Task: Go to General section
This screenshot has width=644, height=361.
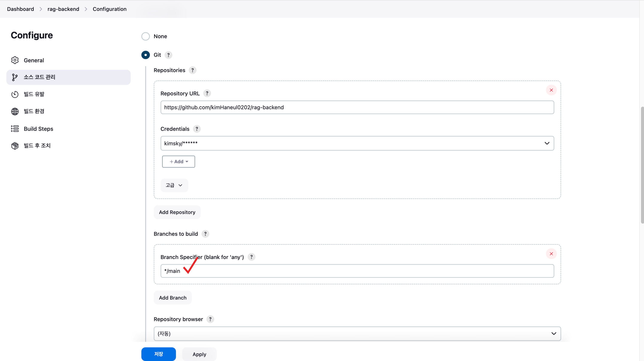Action: click(68, 60)
